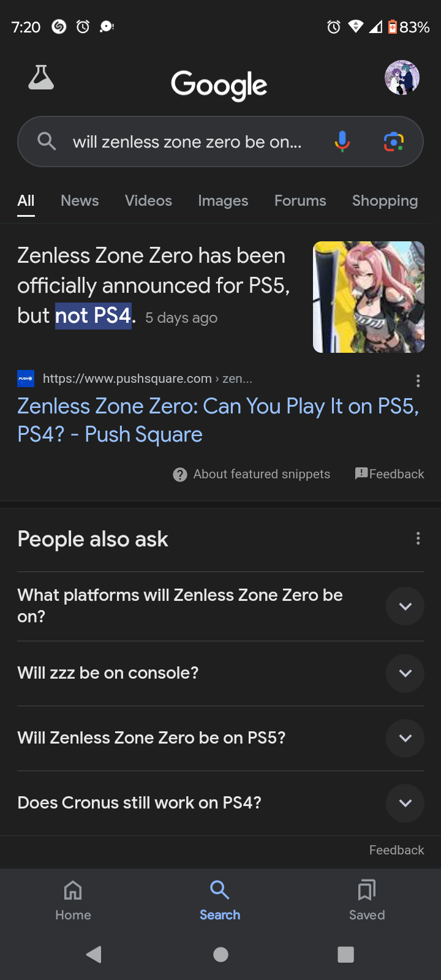Expand "What platforms will Zenless Zone Zero be on?"
This screenshot has height=980, width=441.
(405, 606)
